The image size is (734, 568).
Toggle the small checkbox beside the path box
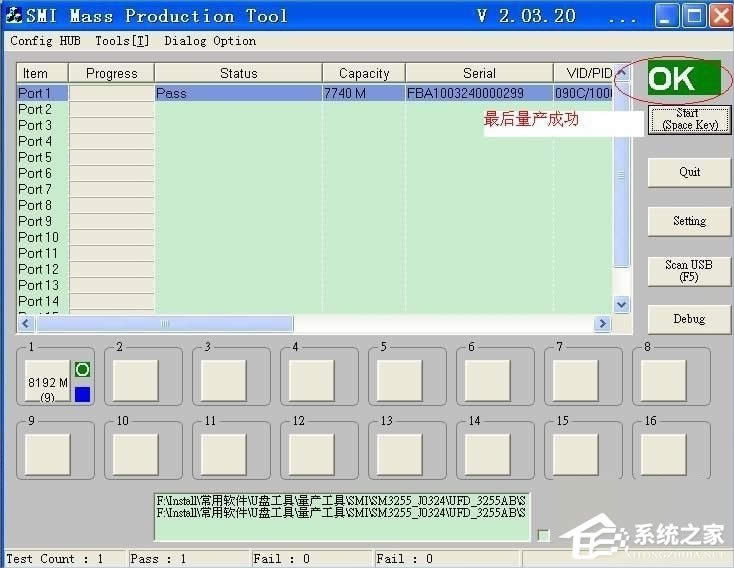pos(543,535)
